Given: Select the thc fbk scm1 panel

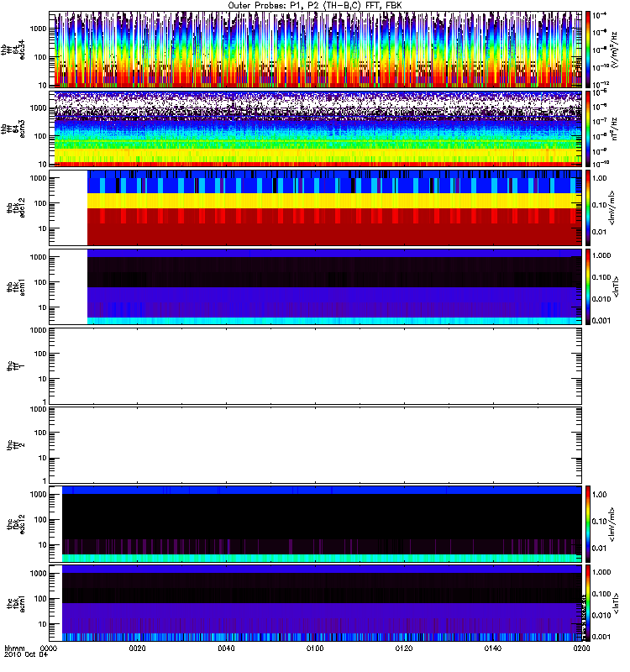Looking at the screenshot, I should click(315, 603).
